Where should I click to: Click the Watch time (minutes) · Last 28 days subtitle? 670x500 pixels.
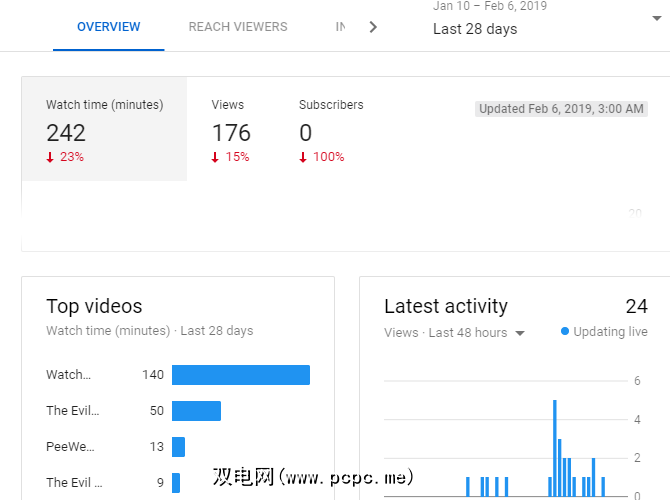150,331
